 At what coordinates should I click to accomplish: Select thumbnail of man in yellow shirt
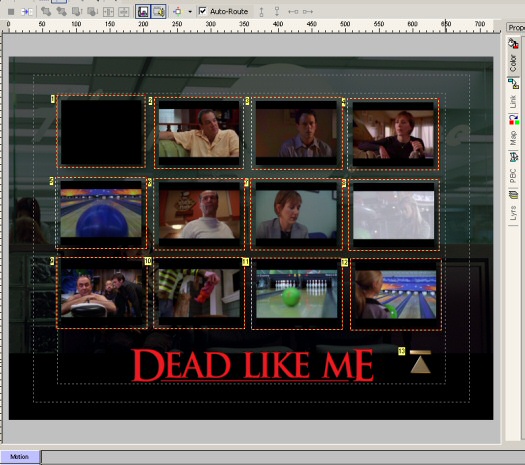point(199,133)
